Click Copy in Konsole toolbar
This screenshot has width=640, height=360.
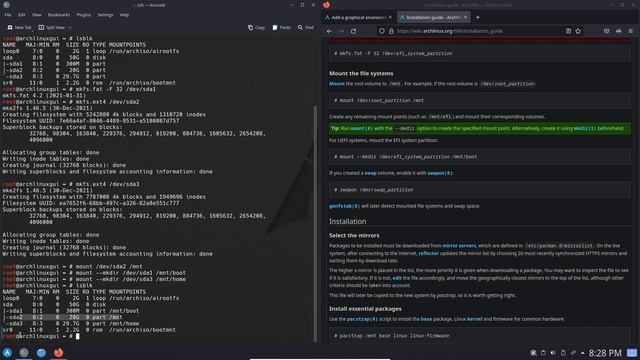pyautogui.click(x=256, y=27)
